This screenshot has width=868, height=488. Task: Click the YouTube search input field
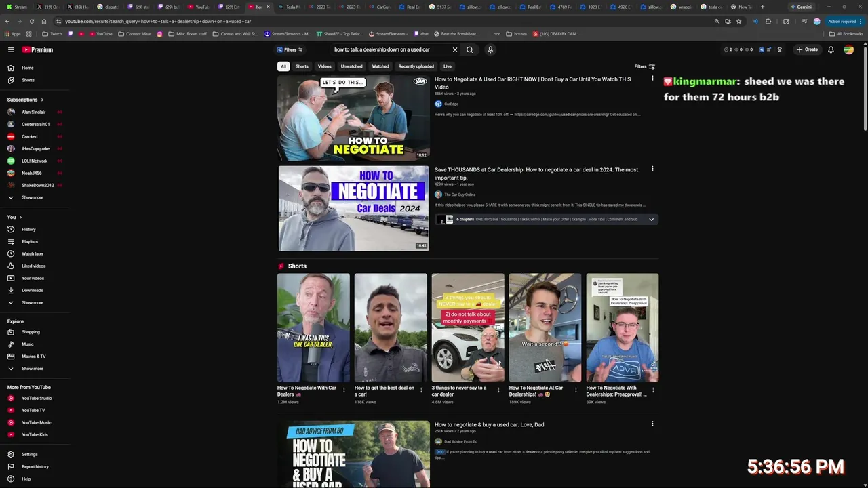click(x=390, y=49)
